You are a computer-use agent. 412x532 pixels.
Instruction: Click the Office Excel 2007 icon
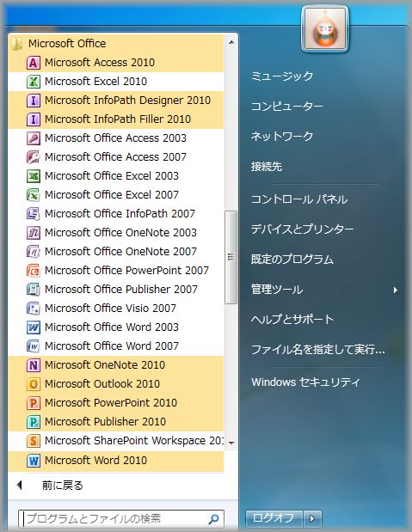pos(34,195)
